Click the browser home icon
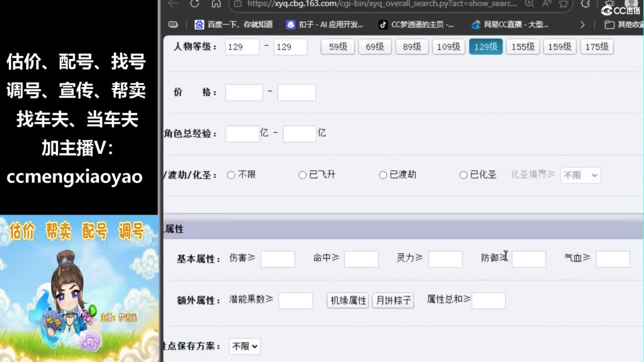 [x=216, y=4]
